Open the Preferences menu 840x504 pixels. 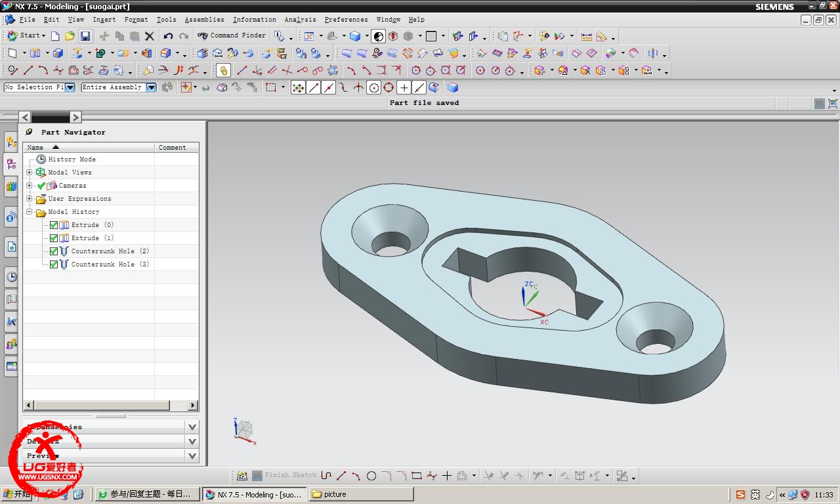coord(346,20)
